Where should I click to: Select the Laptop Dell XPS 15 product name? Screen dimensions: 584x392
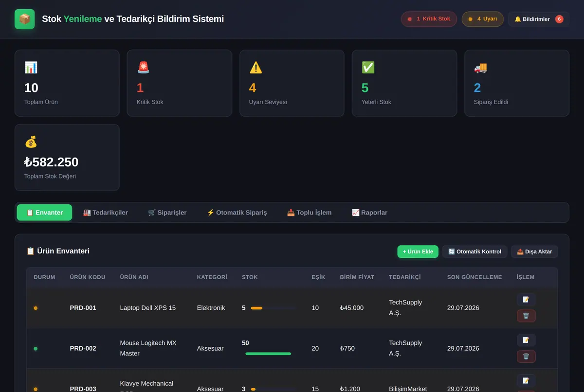[148, 308]
